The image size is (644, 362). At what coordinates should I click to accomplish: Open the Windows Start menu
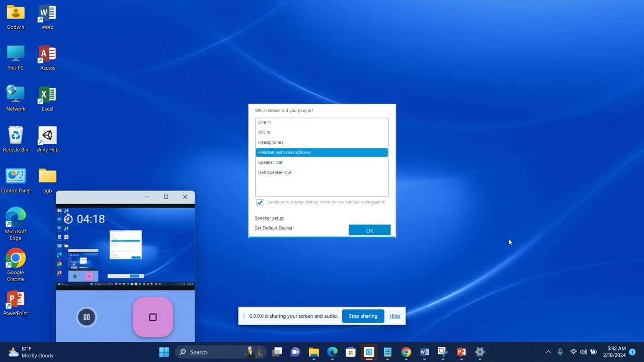164,352
